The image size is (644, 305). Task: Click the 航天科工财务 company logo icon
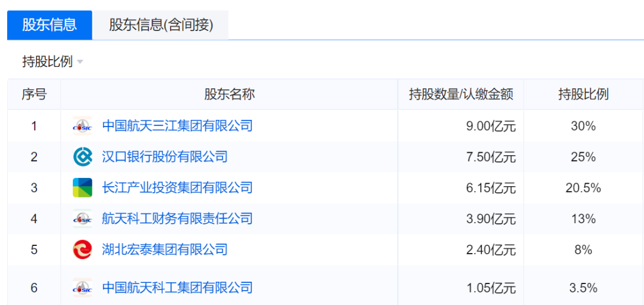[x=82, y=219]
